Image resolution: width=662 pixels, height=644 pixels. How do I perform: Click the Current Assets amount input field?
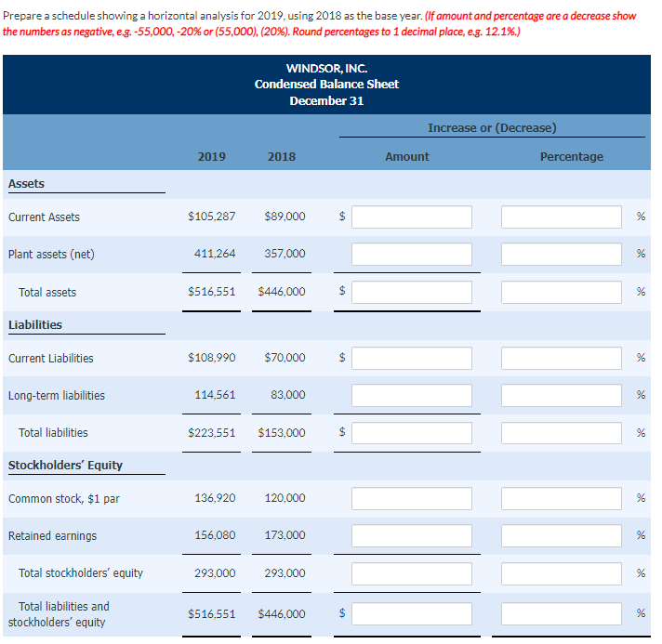tap(412, 217)
